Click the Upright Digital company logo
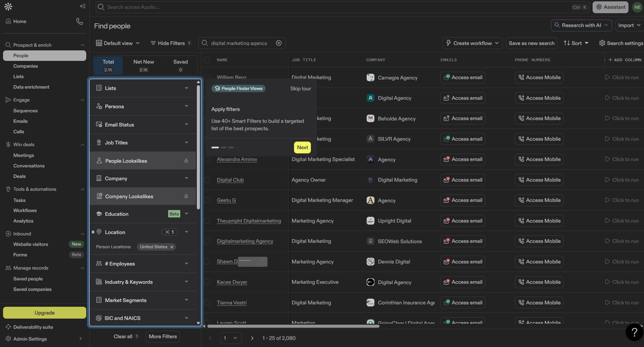The height and width of the screenshot is (347, 644). [371, 221]
